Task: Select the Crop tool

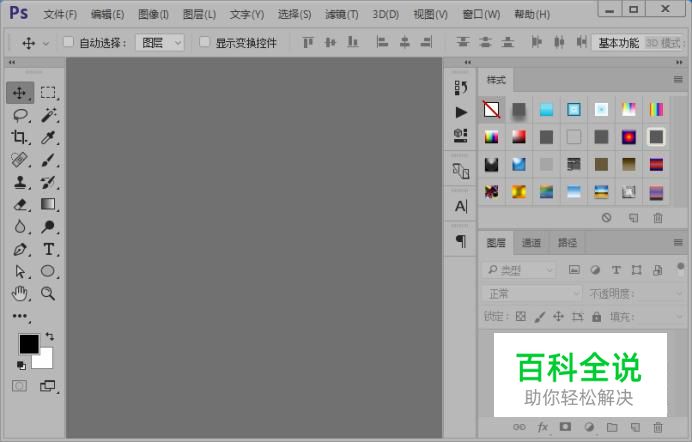Action: point(19,137)
